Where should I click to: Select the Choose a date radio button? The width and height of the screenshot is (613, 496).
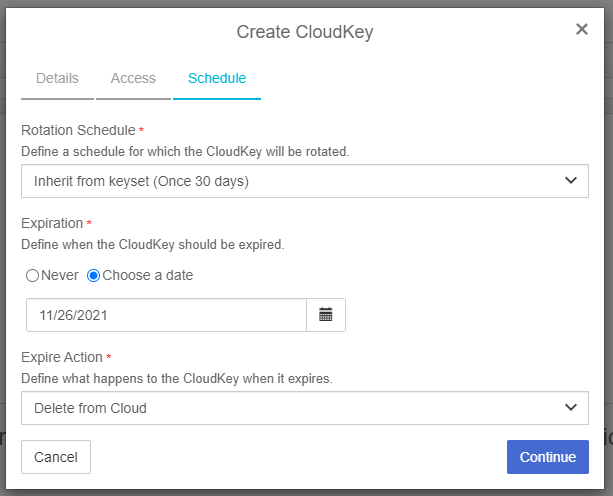(x=93, y=276)
